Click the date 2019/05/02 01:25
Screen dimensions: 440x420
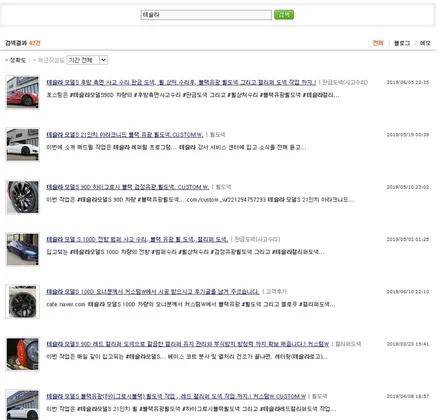[x=407, y=239]
